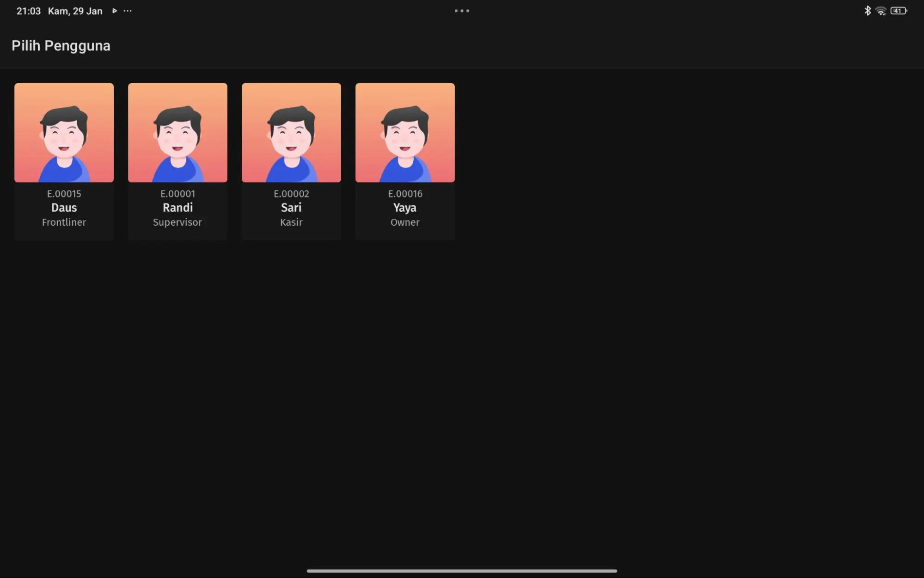Tap the battery indicator icon

(899, 11)
